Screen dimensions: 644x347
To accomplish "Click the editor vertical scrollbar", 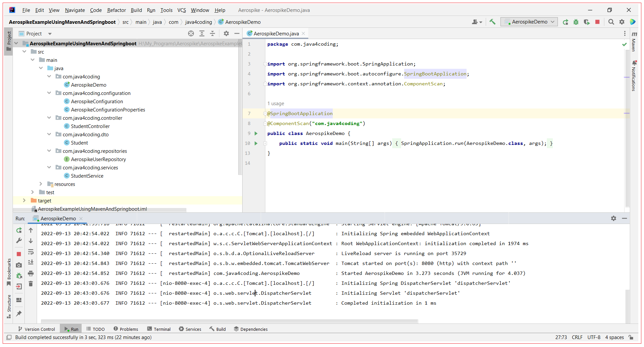I will click(627, 129).
